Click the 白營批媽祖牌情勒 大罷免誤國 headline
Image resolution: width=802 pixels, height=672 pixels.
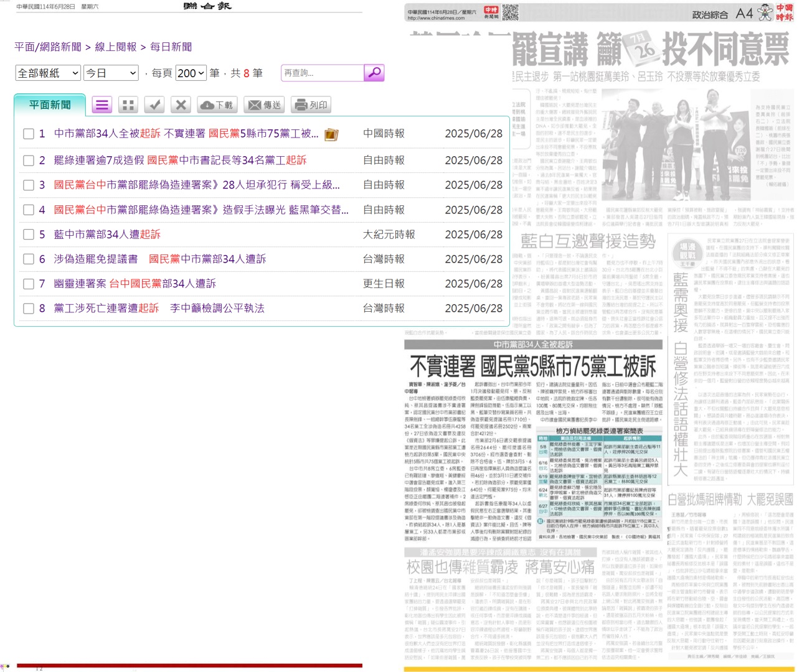[730, 500]
